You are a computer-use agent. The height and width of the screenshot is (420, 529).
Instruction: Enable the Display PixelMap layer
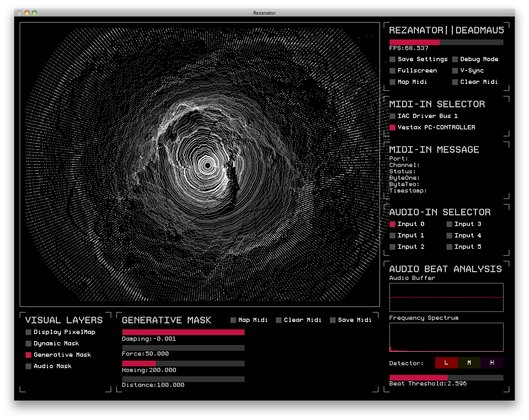(28, 332)
